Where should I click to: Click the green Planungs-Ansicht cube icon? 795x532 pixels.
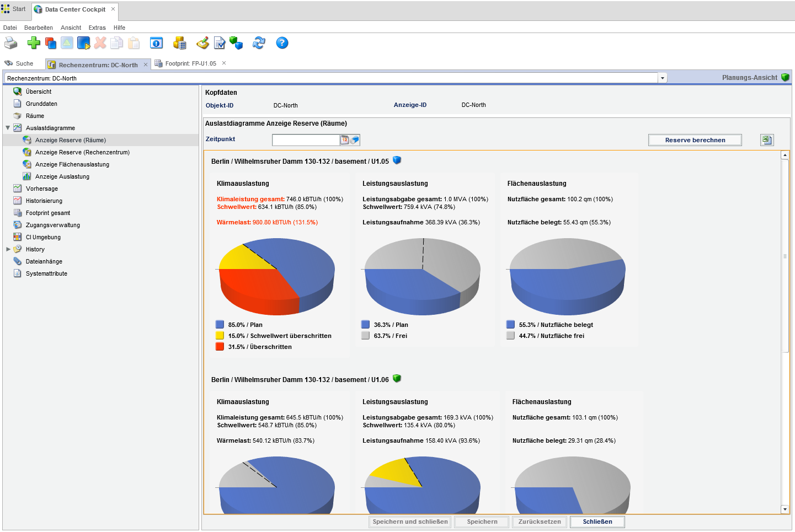click(x=785, y=78)
